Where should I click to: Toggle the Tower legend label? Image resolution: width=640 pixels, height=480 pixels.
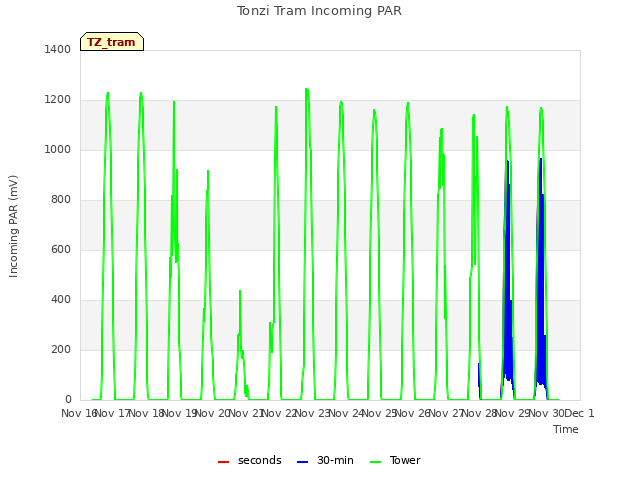[x=405, y=460]
